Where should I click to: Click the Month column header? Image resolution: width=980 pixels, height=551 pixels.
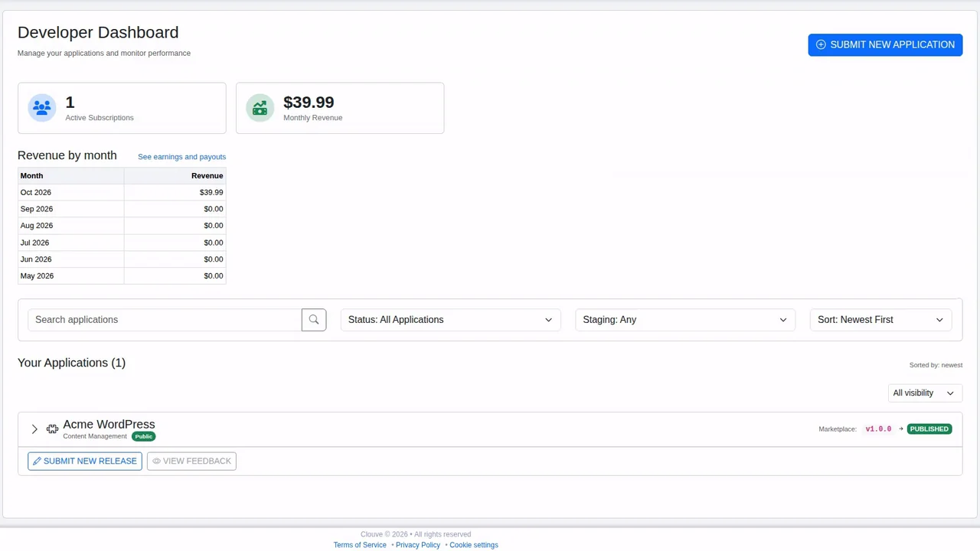[70, 176]
